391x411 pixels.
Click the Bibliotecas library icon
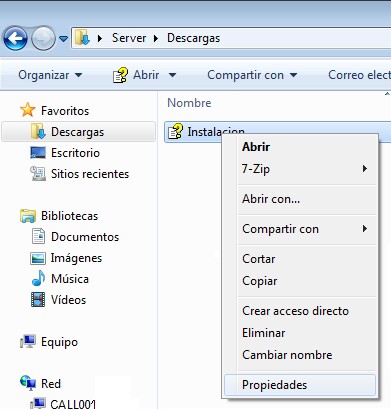point(28,216)
